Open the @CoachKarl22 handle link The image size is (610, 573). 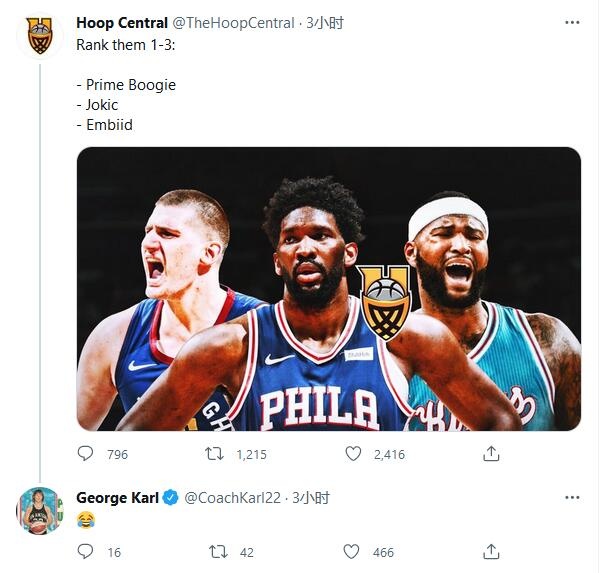coord(236,497)
